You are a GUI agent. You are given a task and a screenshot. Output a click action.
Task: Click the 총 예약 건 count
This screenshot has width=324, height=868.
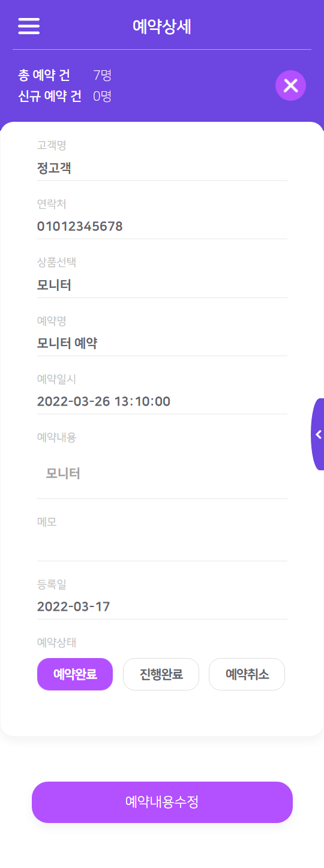coord(103,75)
